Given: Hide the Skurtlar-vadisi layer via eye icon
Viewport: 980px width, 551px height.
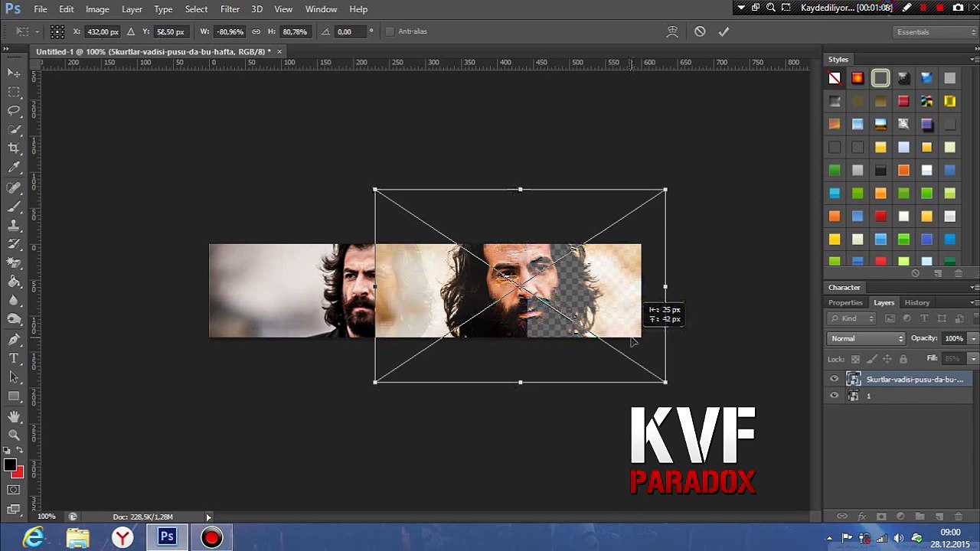Looking at the screenshot, I should click(x=834, y=379).
